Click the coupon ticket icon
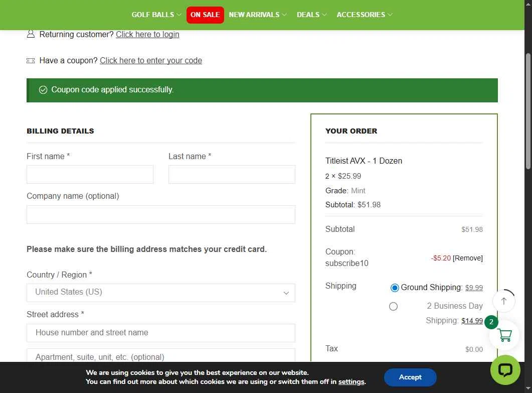This screenshot has height=393, width=532. point(31,60)
